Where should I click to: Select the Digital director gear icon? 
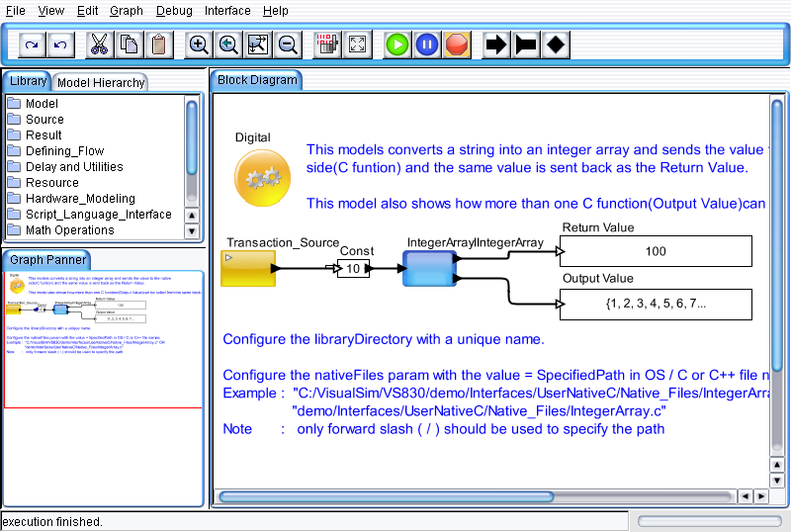pyautogui.click(x=262, y=178)
